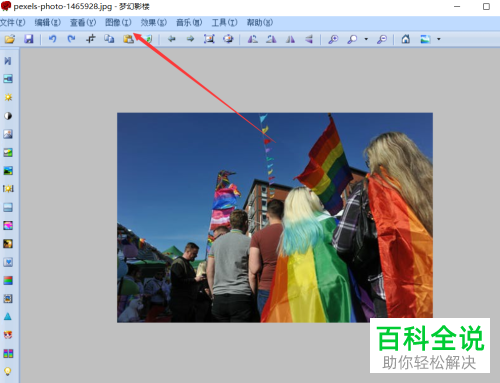Screen dimensions: 500x383
Task: Select the crop tool in the toolbar
Action: (90, 39)
